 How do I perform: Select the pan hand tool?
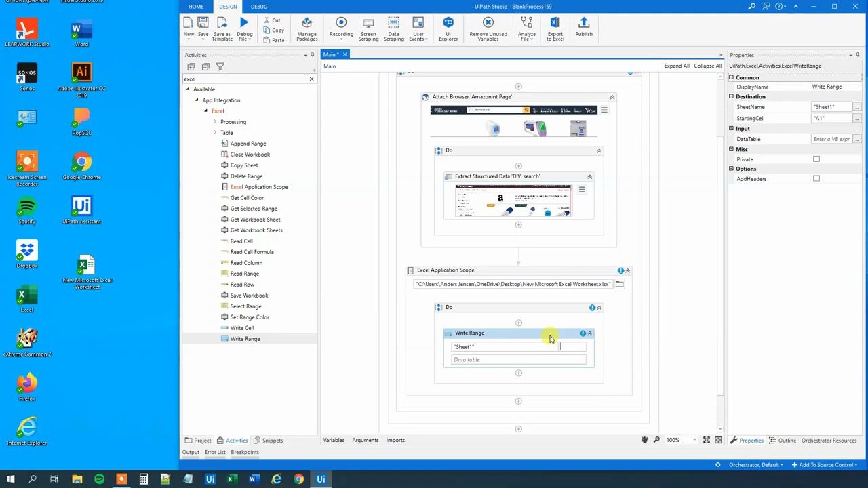pyautogui.click(x=644, y=440)
